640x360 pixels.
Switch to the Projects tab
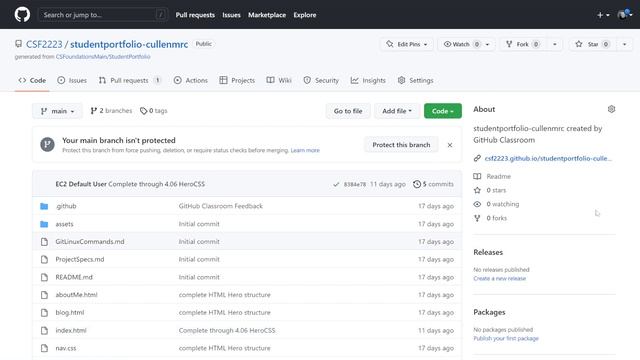(x=237, y=80)
